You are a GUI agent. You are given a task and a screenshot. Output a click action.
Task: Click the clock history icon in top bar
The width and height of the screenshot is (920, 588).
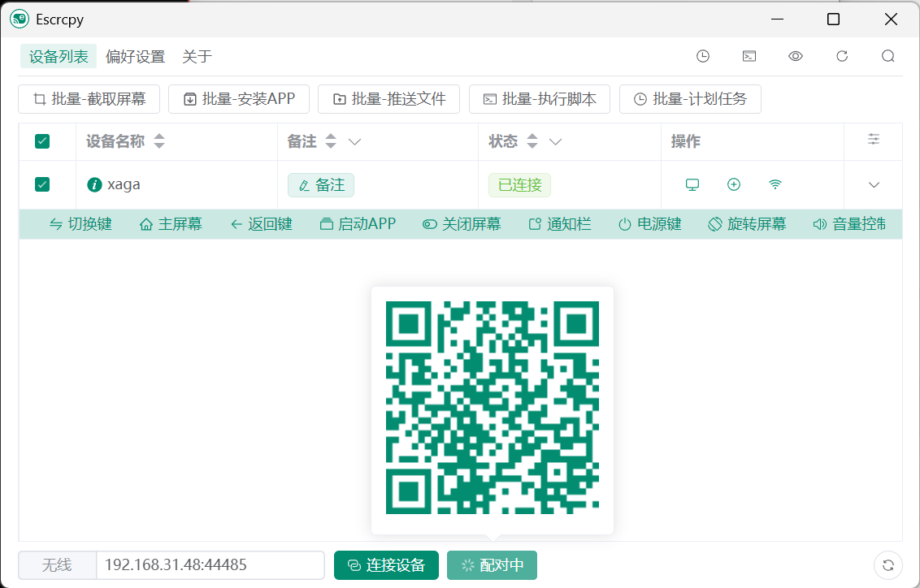[x=703, y=56]
